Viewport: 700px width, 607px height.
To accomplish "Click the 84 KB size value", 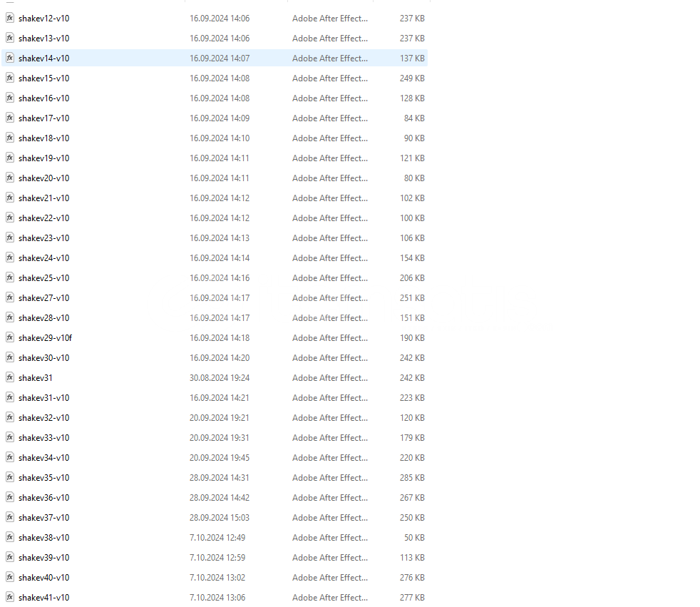I will click(x=414, y=118).
